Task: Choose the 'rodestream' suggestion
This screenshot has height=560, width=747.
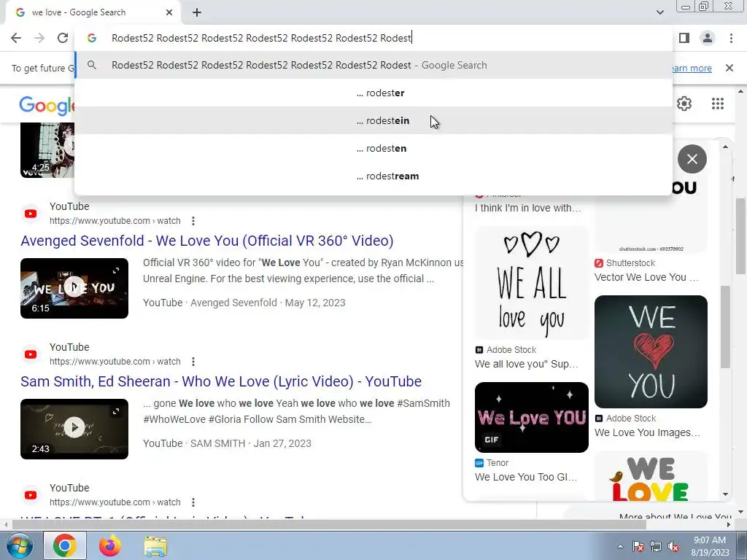Action: [373, 176]
